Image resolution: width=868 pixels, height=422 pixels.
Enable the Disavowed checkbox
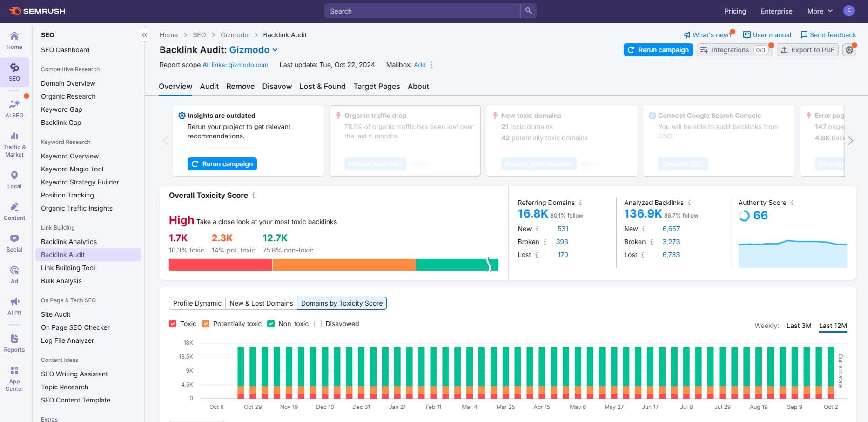click(x=318, y=323)
